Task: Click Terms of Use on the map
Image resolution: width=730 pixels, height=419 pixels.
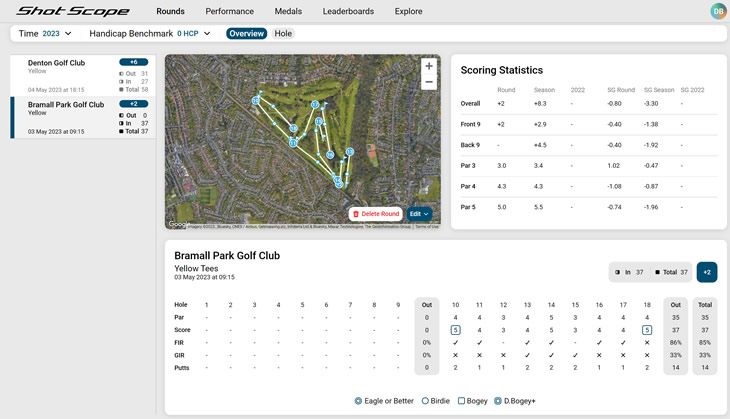Action: coord(427,226)
